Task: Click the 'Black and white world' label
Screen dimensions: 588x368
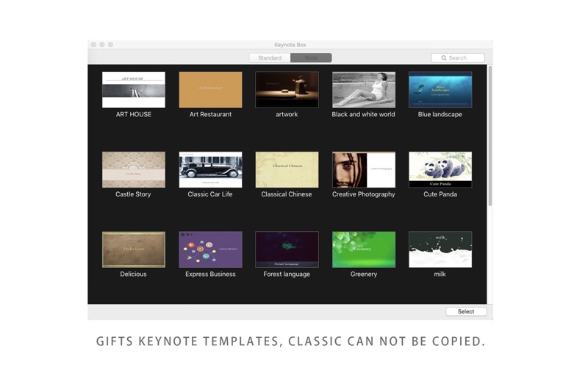Action: (363, 114)
